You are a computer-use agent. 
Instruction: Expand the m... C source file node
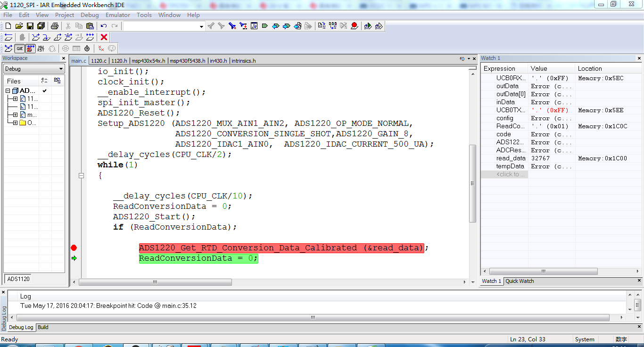tap(16, 115)
